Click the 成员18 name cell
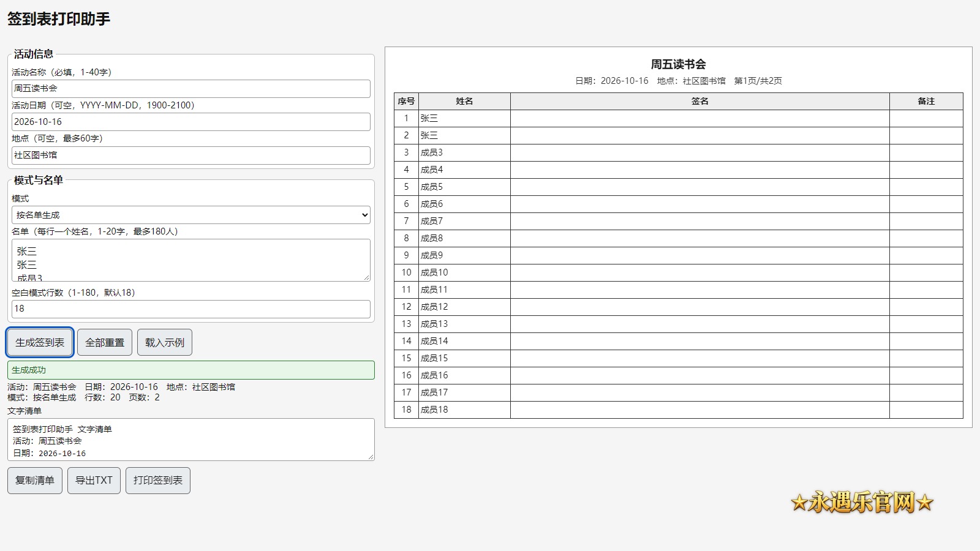 (464, 410)
